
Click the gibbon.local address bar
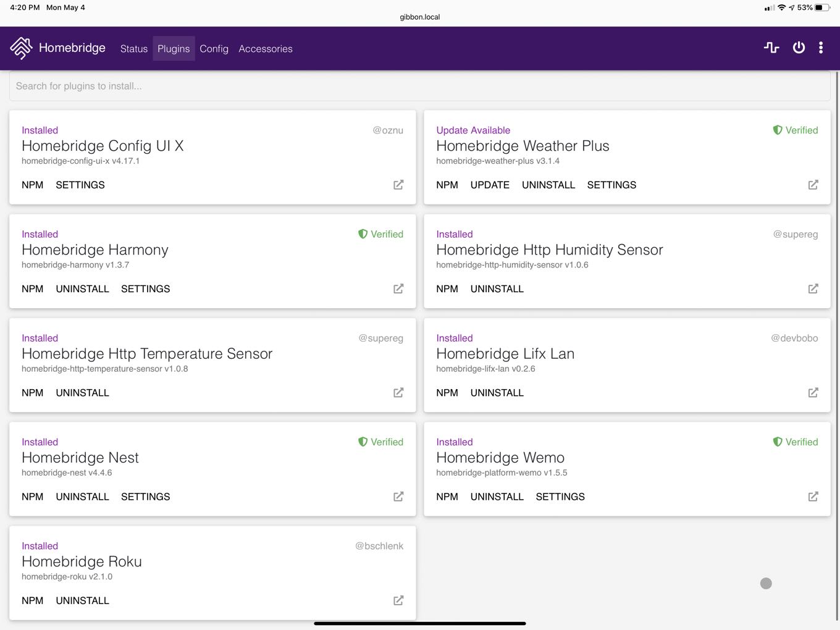(420, 17)
